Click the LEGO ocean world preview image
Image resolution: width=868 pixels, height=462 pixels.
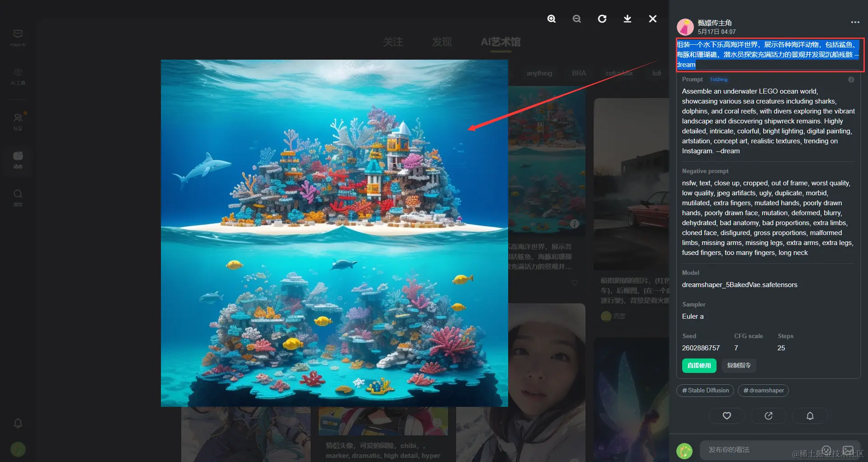pos(335,233)
